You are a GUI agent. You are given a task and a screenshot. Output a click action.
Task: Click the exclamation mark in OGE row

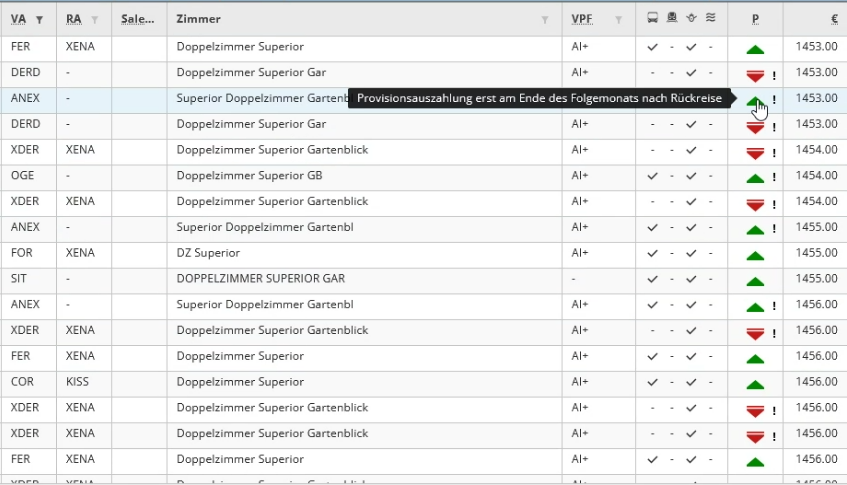[774, 177]
